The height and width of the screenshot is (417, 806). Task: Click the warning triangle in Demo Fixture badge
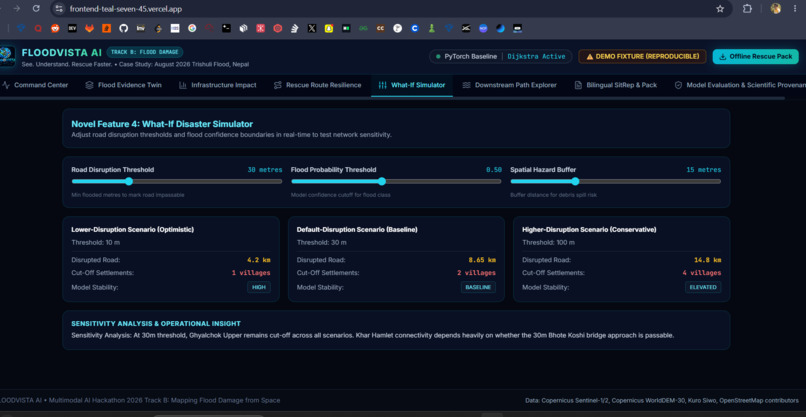[x=590, y=57]
